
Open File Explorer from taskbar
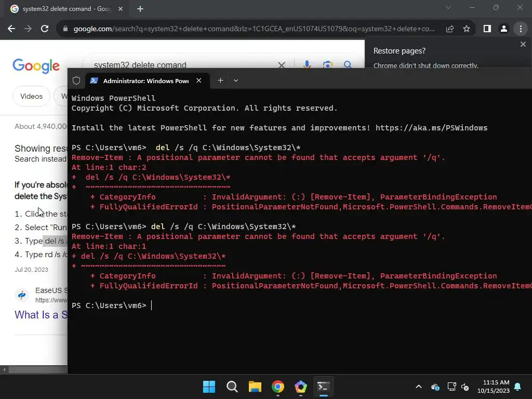click(x=255, y=387)
